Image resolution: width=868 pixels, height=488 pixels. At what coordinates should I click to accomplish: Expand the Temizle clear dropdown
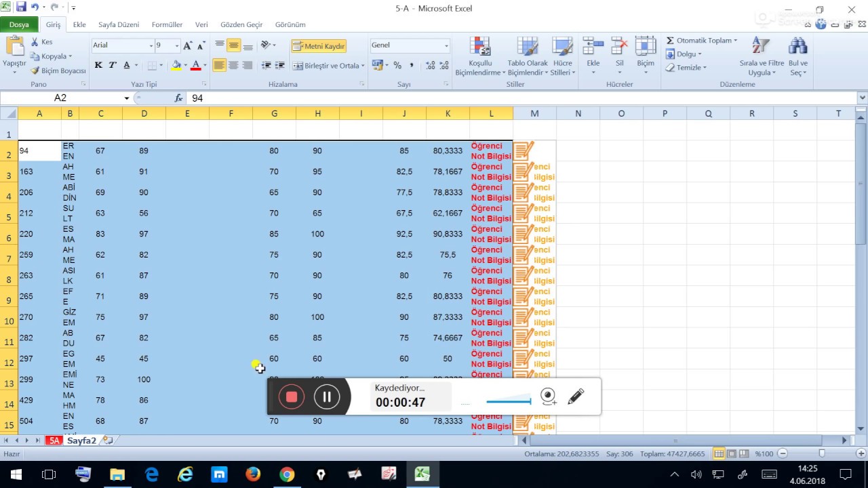click(x=705, y=68)
